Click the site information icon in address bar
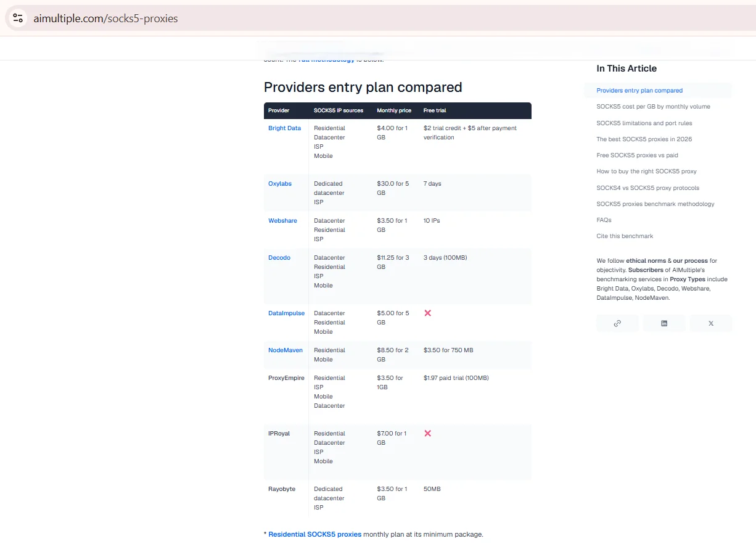 click(x=18, y=18)
